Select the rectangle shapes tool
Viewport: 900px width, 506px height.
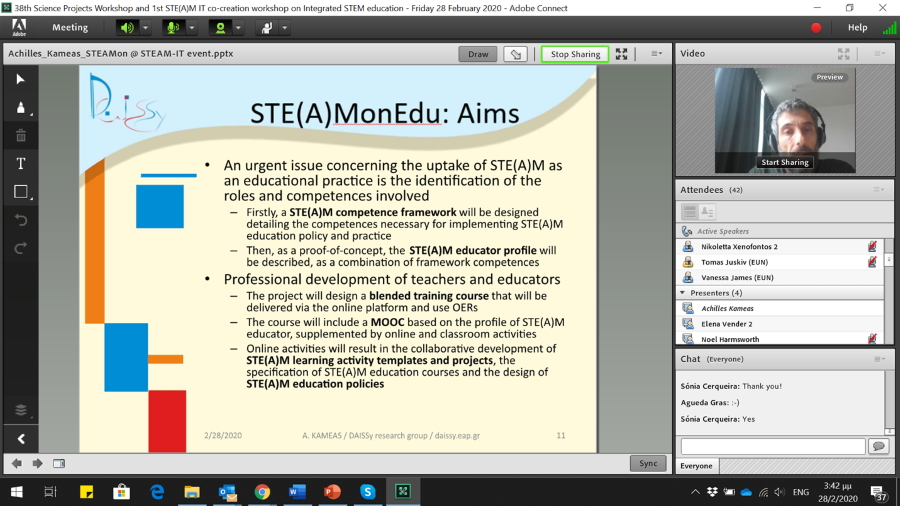pos(21,192)
